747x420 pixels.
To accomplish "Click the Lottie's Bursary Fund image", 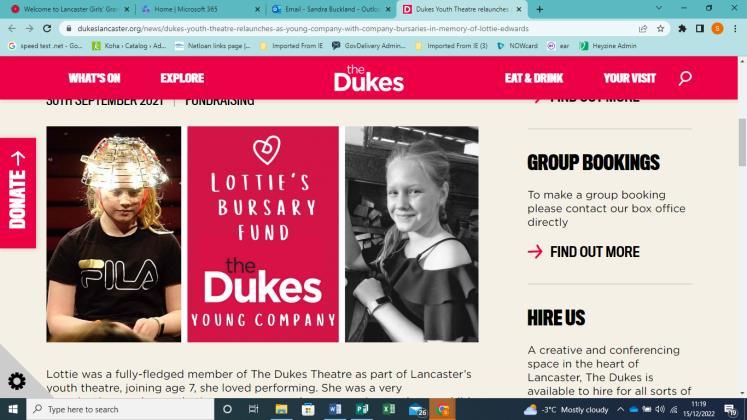I will pos(263,234).
